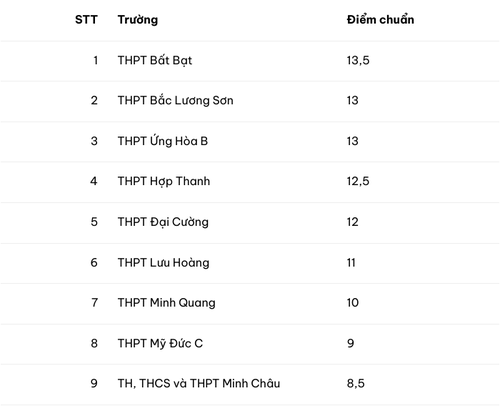
Task: Click the Trường column header
Action: 138,20
